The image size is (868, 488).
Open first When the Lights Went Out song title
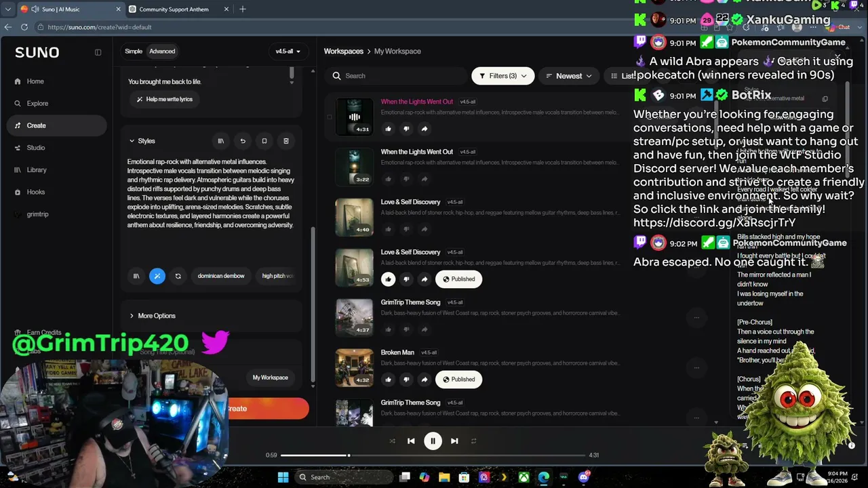pos(416,102)
